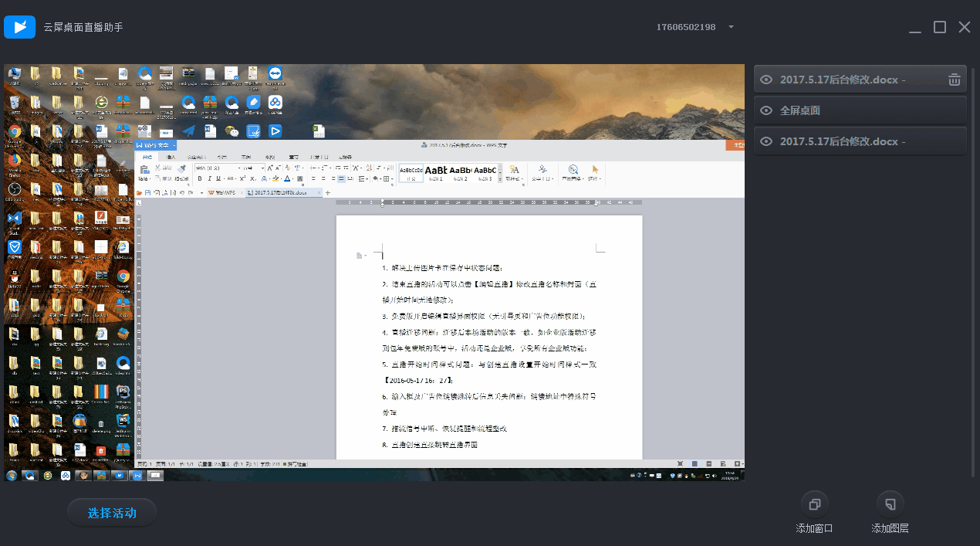980x546 pixels.
Task: Switch to the 插入 ribbon tab
Action: (x=169, y=158)
